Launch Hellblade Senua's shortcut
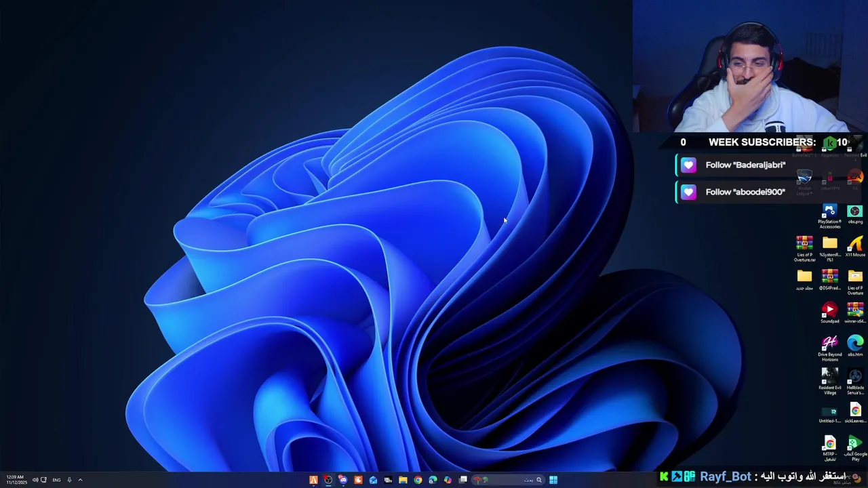The height and width of the screenshot is (488, 868). tap(855, 382)
